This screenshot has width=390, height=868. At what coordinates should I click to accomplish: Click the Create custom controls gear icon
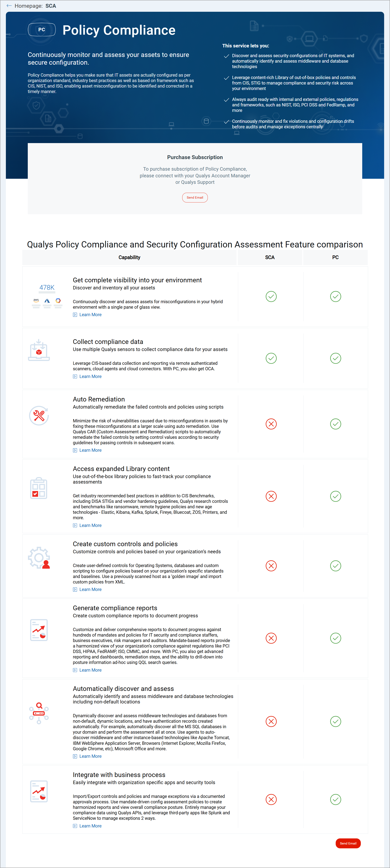(x=39, y=558)
